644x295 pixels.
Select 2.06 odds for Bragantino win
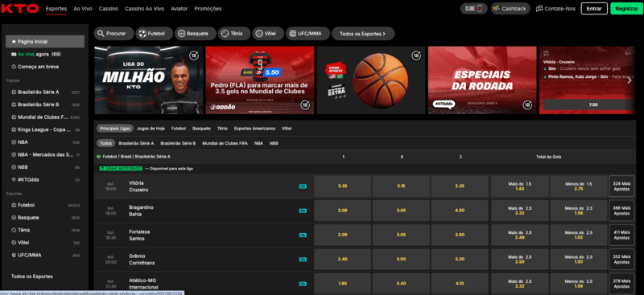tap(343, 211)
